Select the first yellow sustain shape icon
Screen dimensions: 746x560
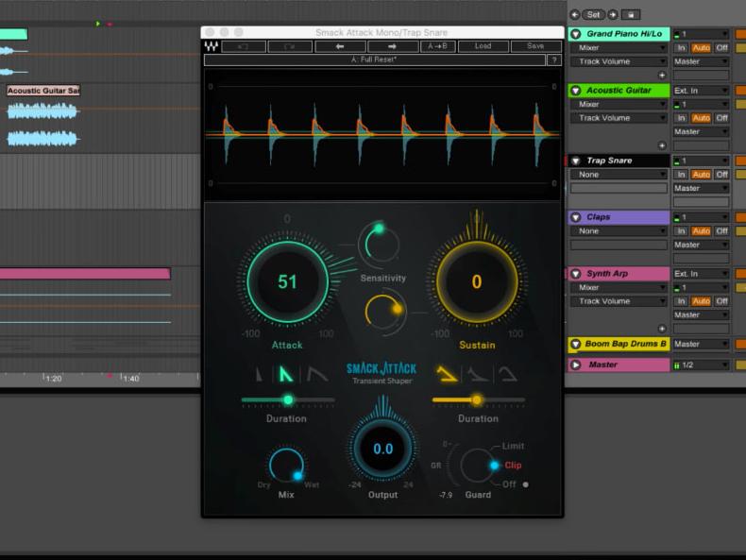tap(445, 375)
